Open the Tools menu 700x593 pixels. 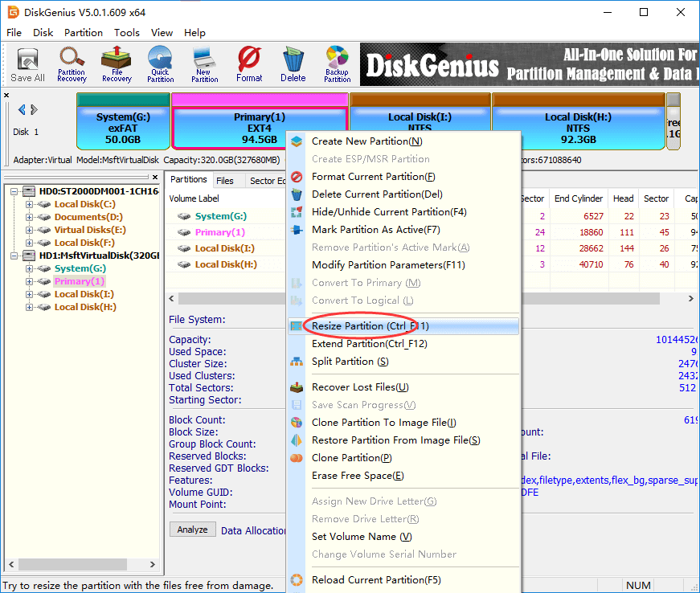pyautogui.click(x=126, y=33)
